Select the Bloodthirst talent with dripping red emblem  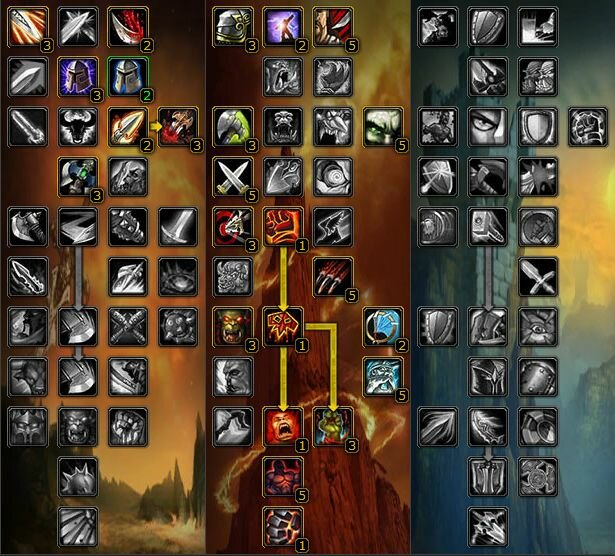point(283,327)
